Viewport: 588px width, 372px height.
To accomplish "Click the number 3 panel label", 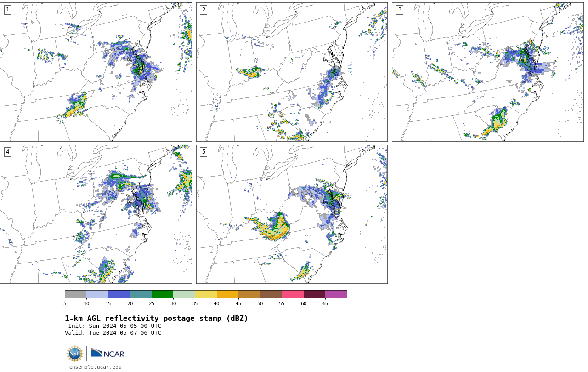I will 399,10.
